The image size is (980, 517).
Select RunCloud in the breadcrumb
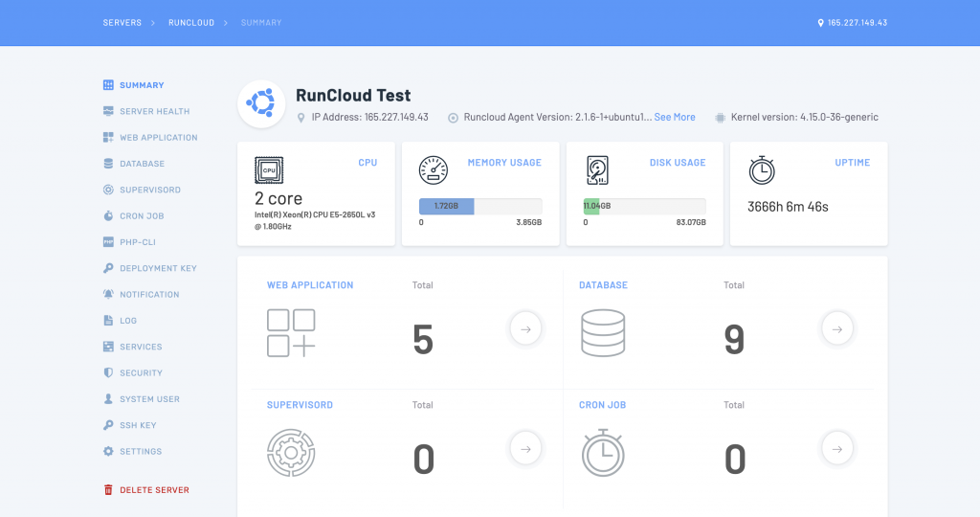(191, 22)
